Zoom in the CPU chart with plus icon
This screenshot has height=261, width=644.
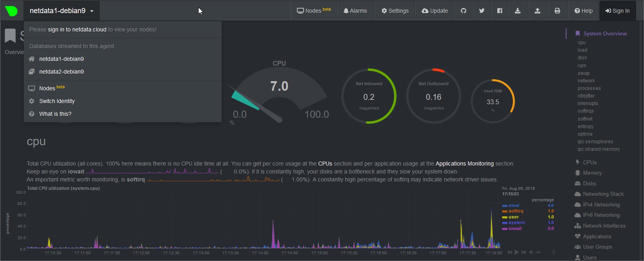(x=531, y=252)
